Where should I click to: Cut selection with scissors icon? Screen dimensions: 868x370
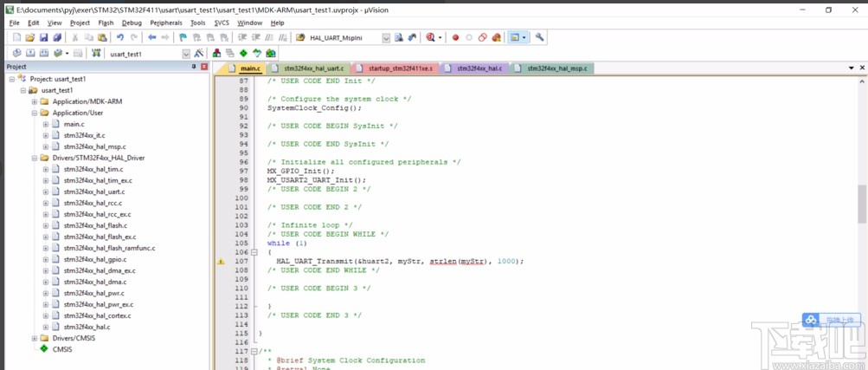tap(74, 37)
